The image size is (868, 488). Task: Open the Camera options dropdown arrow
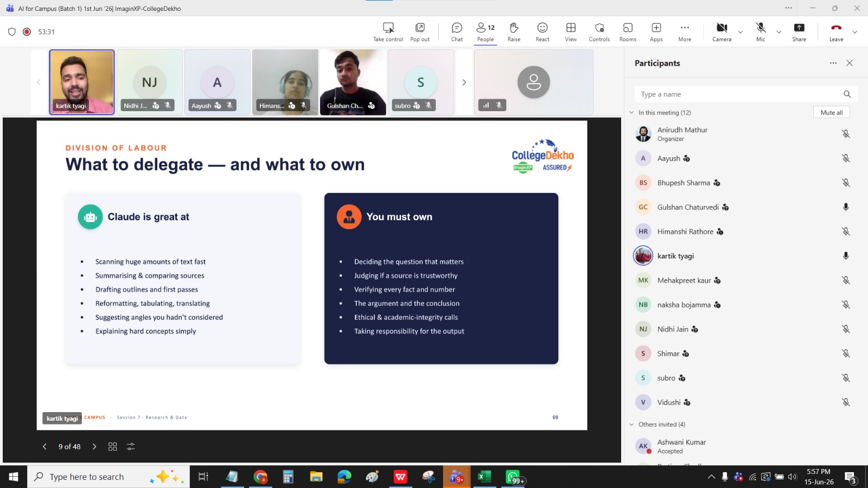tap(741, 32)
